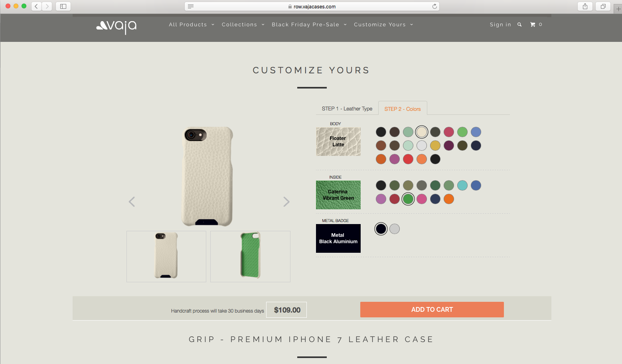Expand the Collections dropdown
Viewport: 622px width, 364px height.
(x=243, y=25)
